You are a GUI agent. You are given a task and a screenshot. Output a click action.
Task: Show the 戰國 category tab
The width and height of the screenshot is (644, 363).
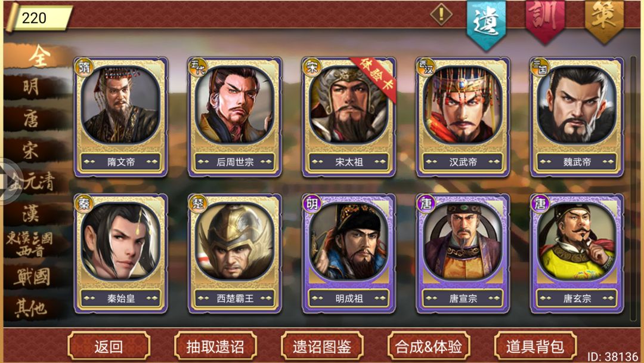(33, 276)
